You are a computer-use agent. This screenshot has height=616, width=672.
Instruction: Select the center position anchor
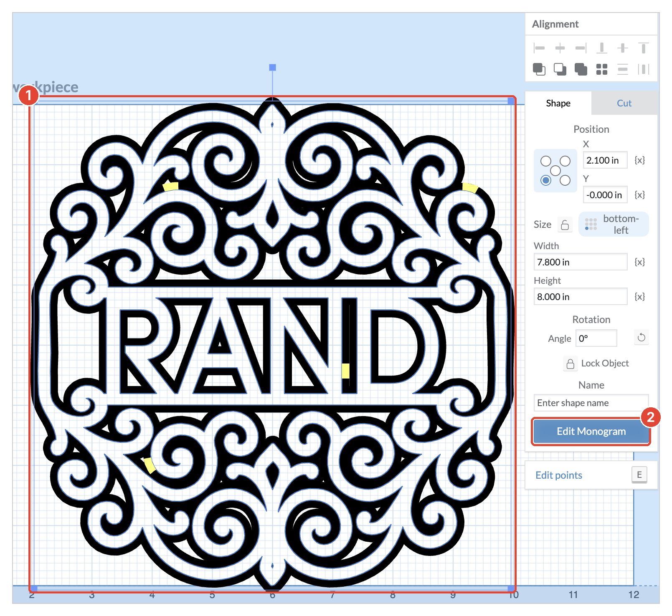[x=555, y=171]
